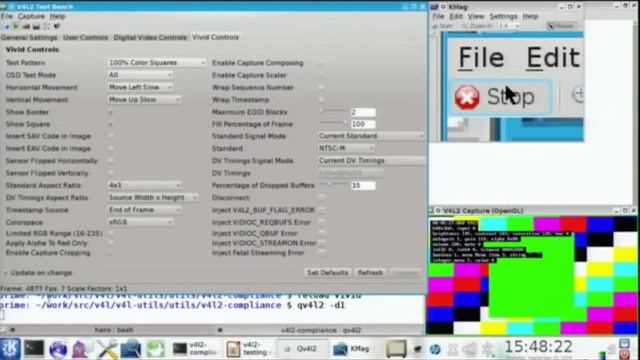Viewport: 640px width, 360px height.
Task: Click the Inject V4L2_BUF_FLAG_ERROR button
Action: 322,210
